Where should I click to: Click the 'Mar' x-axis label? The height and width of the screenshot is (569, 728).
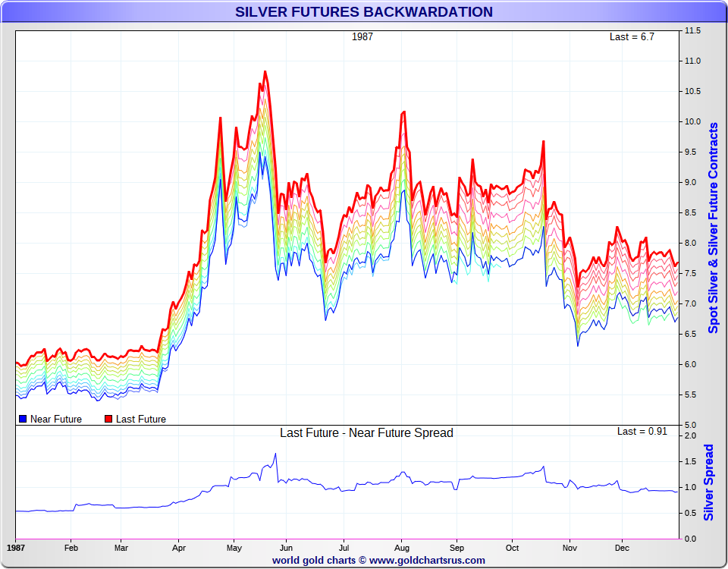(121, 548)
